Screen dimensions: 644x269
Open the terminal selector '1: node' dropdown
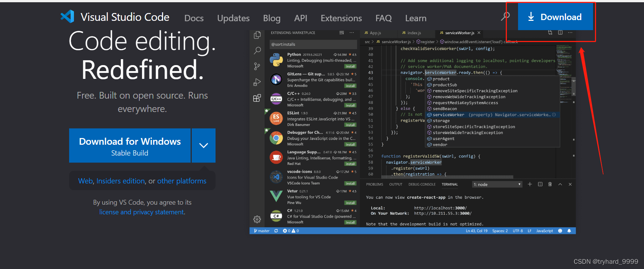(x=497, y=185)
